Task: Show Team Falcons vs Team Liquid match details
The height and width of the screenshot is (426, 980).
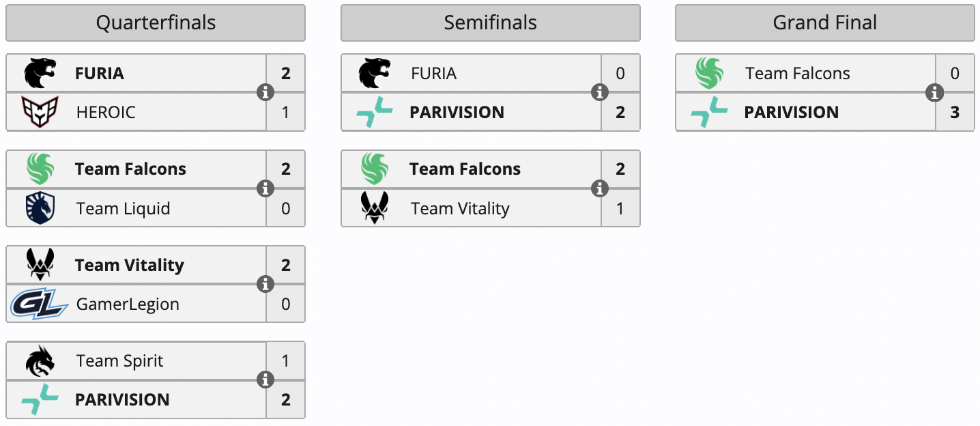Action: click(x=265, y=188)
